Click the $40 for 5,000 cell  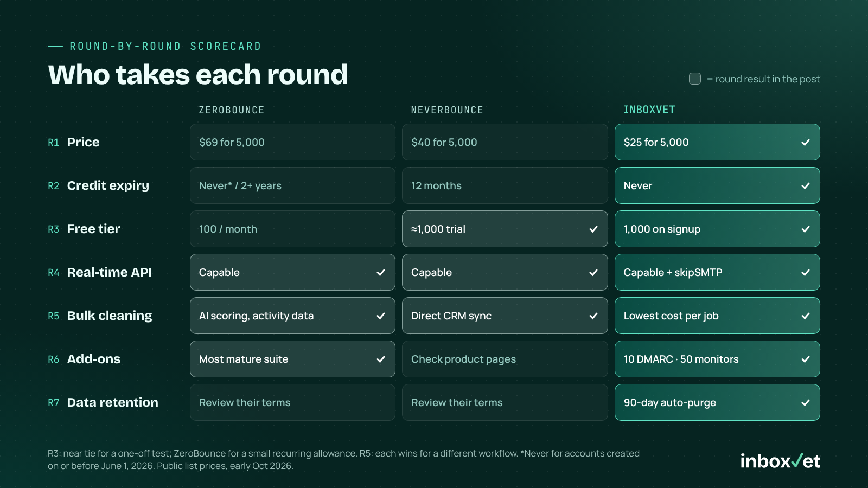tap(505, 142)
